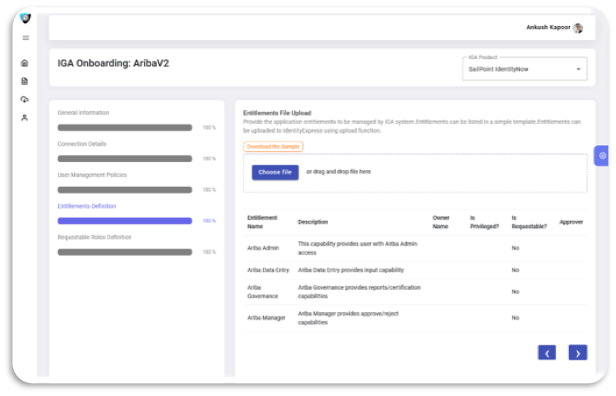616x396 pixels.
Task: Click the Entitlements Definition blue progress bar
Action: (x=125, y=221)
